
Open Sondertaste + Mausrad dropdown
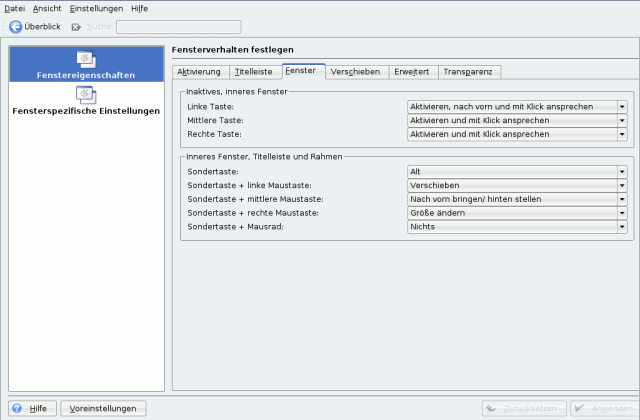[x=517, y=227]
